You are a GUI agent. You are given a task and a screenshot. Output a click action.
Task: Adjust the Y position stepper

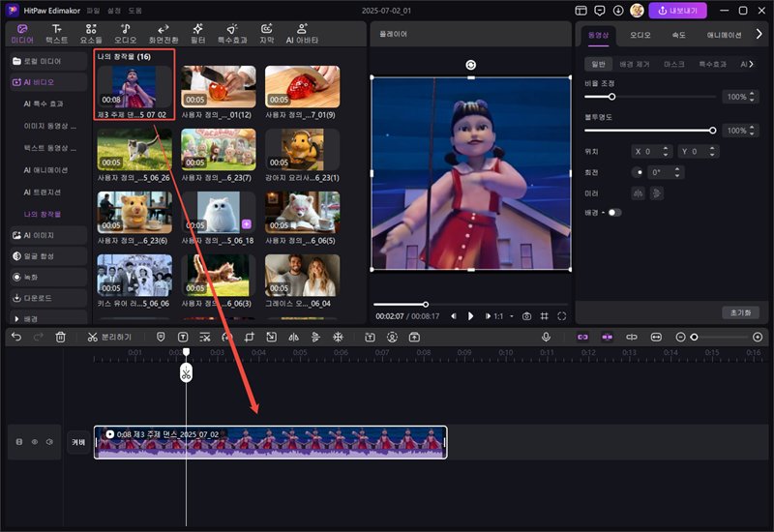[x=712, y=152]
